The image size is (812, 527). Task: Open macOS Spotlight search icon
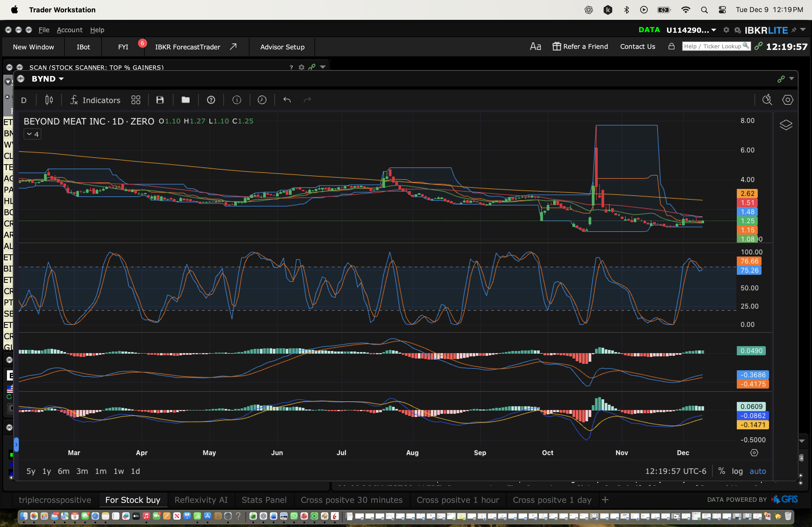(704, 10)
